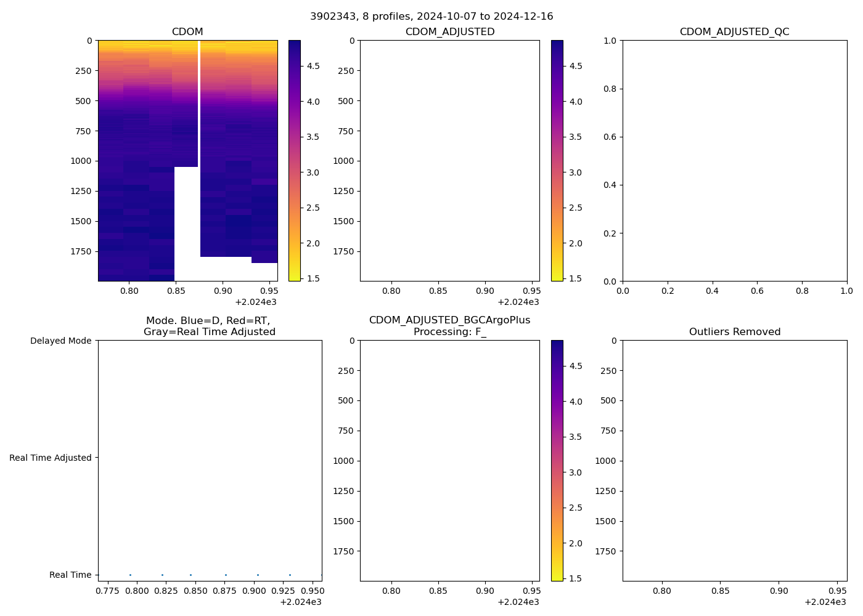Click the Mode plot data point near 0.925
Viewport: 863px width, 616px height.
(x=290, y=575)
